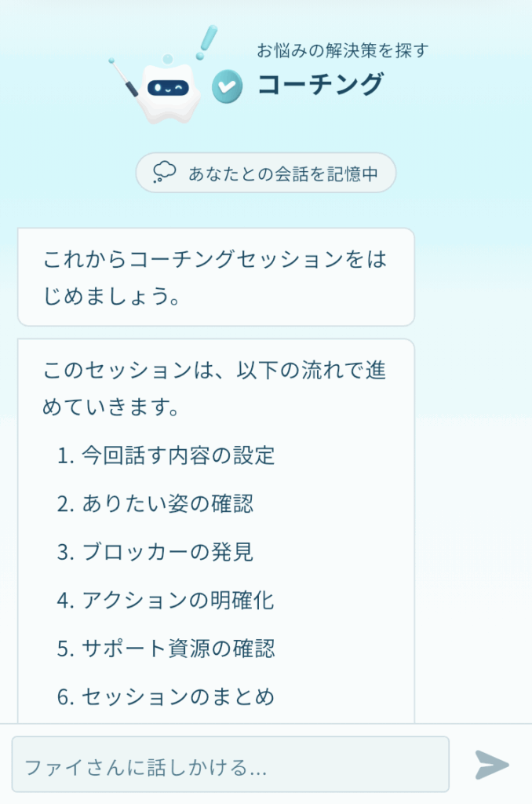Click the robot's dark face screen

(x=168, y=88)
